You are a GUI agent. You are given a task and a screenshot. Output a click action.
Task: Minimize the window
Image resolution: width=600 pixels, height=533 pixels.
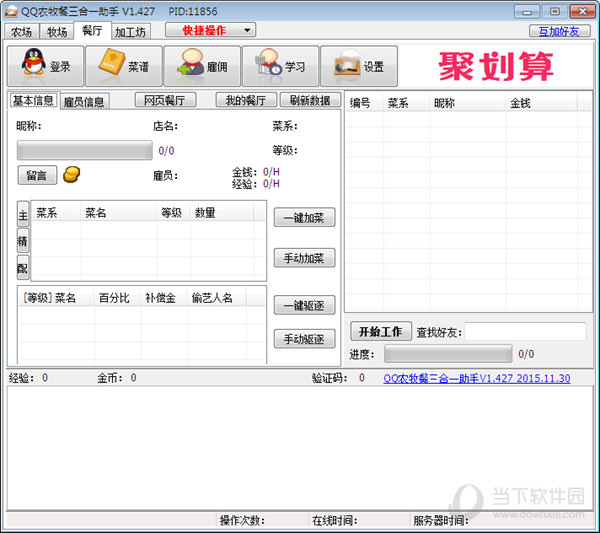[527, 12]
